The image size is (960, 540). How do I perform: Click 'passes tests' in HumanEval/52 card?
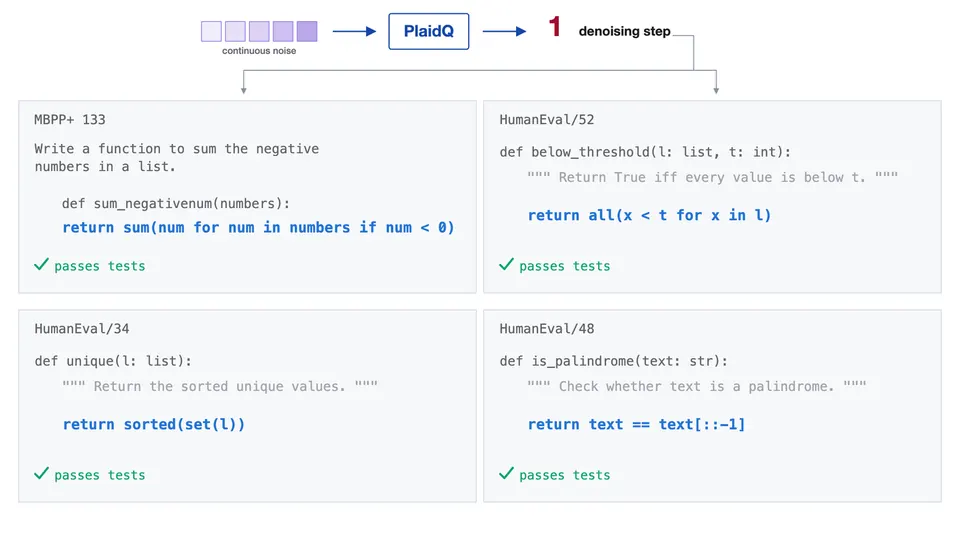click(x=564, y=266)
